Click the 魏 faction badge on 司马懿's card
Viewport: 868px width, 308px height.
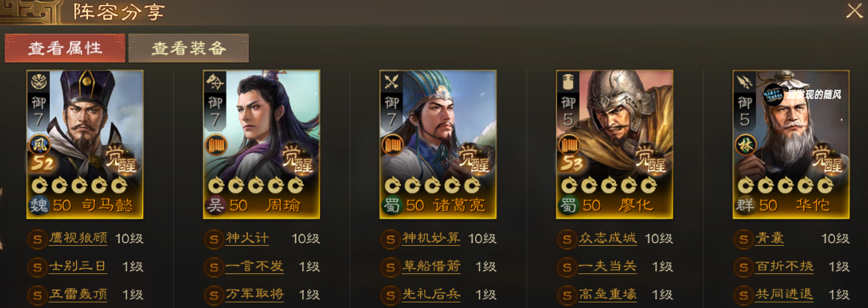pos(38,205)
